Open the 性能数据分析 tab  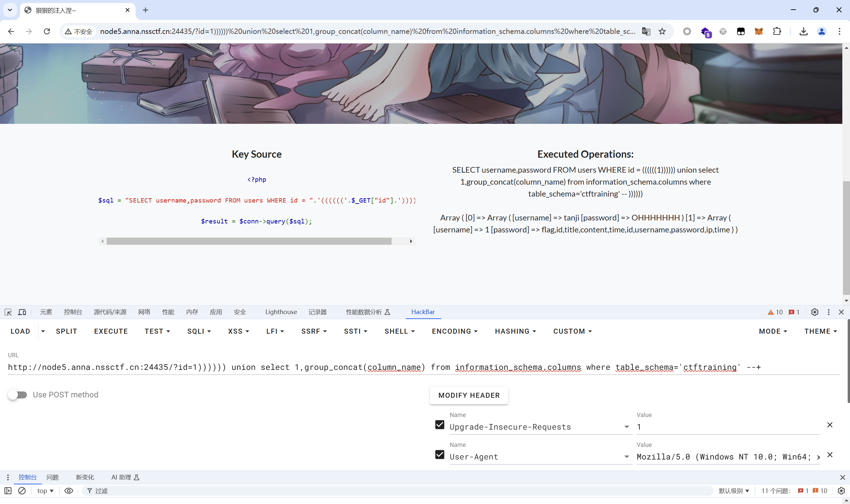pos(368,312)
